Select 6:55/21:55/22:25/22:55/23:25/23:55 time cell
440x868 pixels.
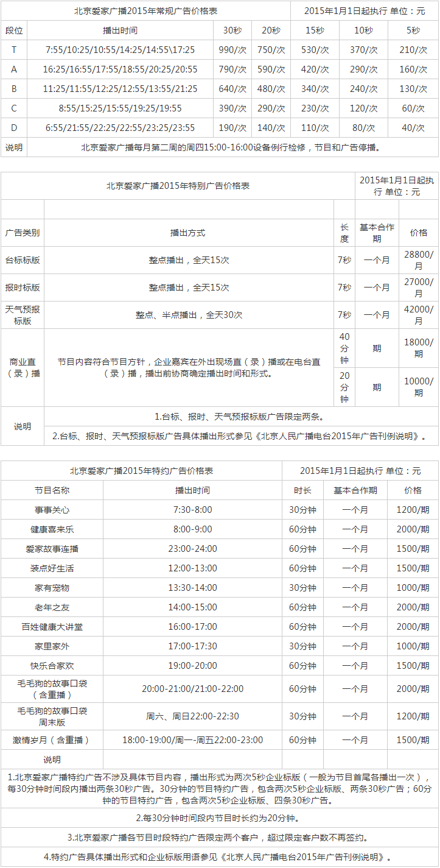(120, 128)
